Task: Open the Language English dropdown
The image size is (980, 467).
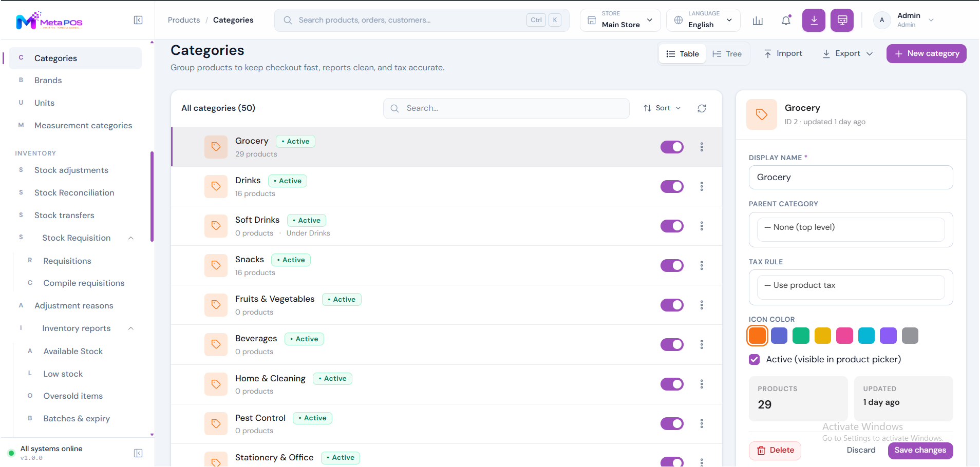Action: pos(703,21)
